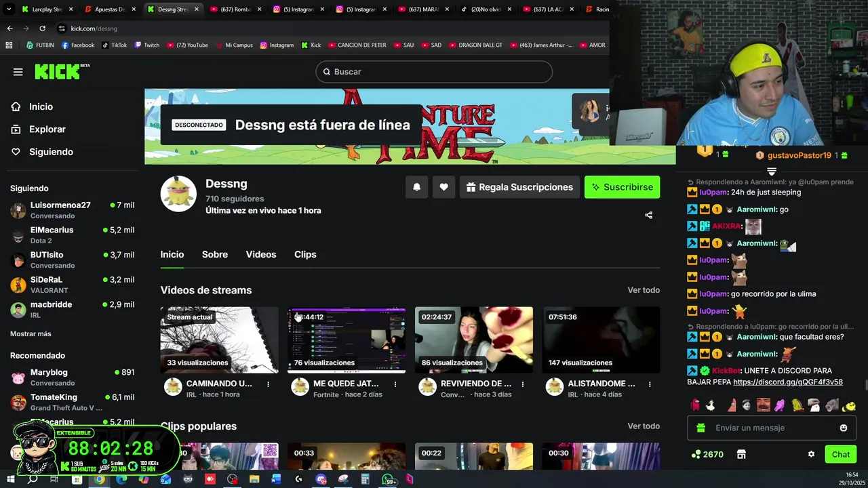868x488 pixels.
Task: Open TomateKing recommended channel
Action: pyautogui.click(x=72, y=403)
